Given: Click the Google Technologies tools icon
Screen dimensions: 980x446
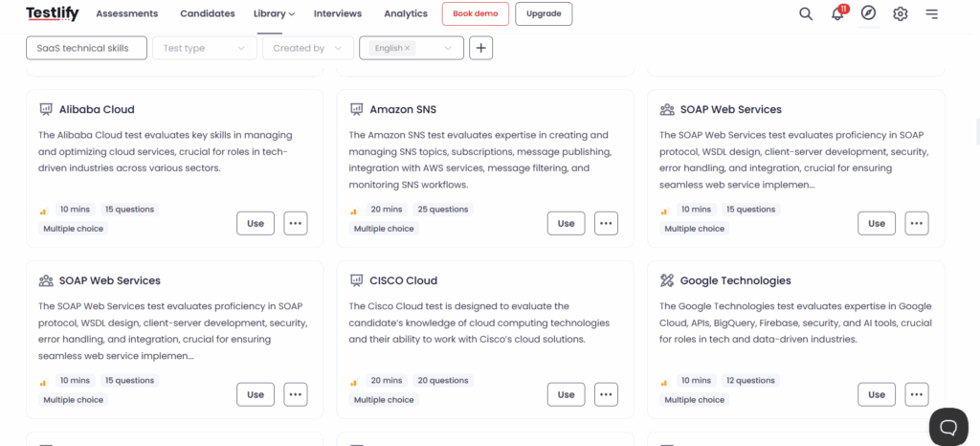Looking at the screenshot, I should coord(667,280).
